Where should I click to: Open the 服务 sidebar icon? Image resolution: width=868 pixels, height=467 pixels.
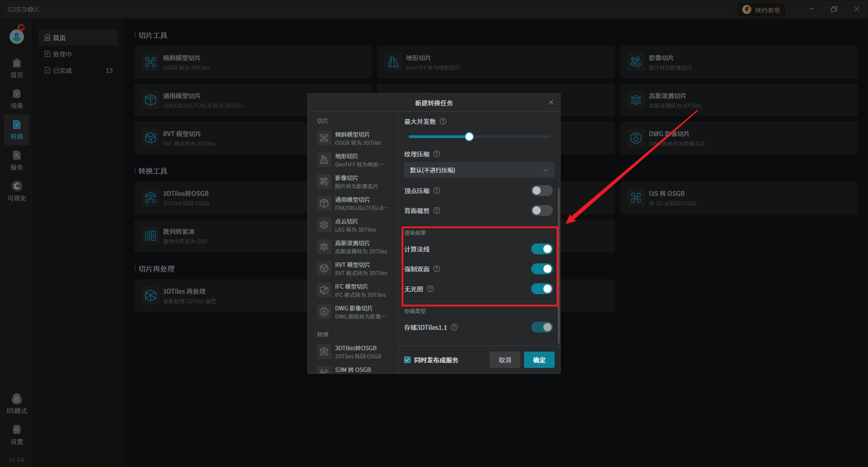coord(17,160)
